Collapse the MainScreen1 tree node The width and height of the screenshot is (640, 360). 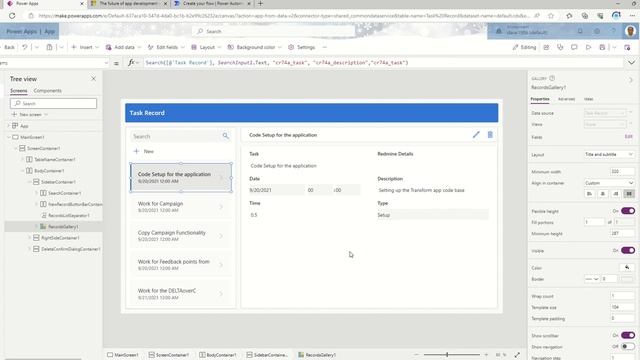[x=9, y=137]
